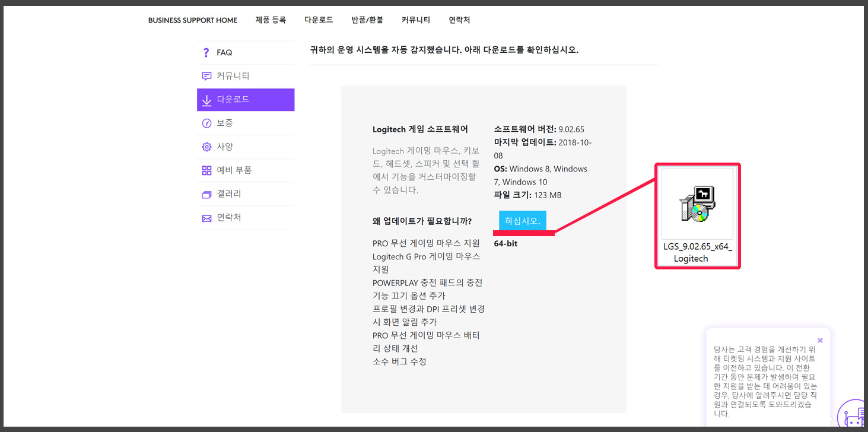Click the 갤러리 gallery icon
Screen dimensions: 868x432
coord(206,194)
